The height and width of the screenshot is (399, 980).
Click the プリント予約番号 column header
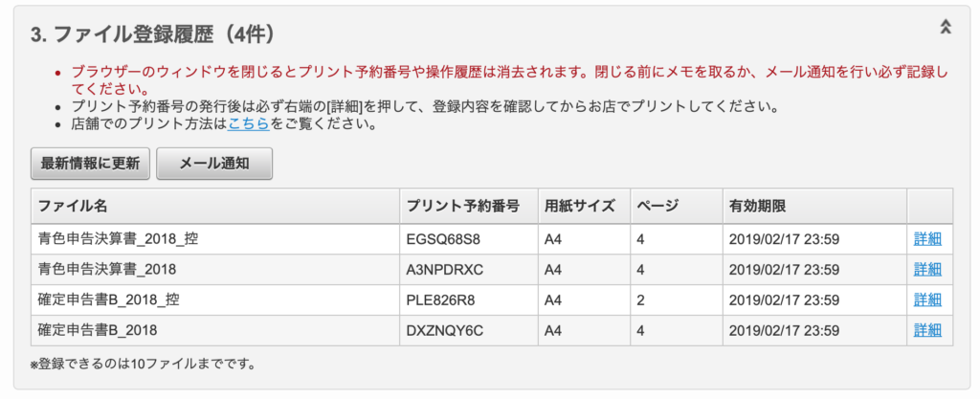[462, 207]
